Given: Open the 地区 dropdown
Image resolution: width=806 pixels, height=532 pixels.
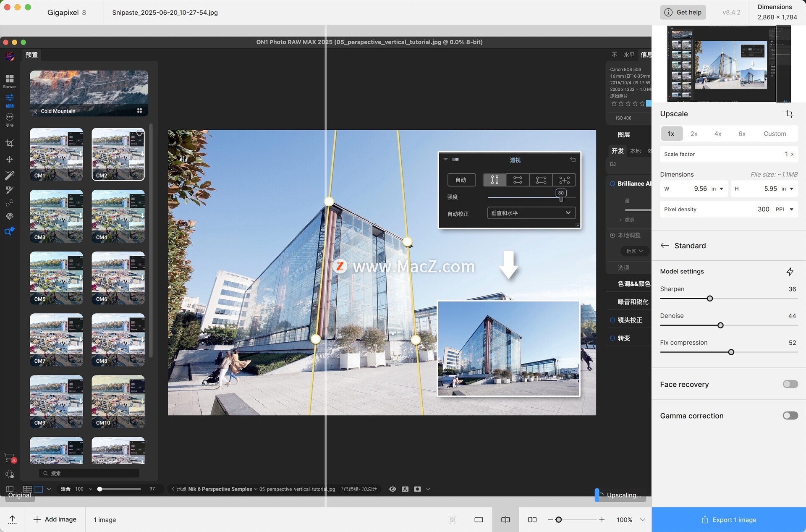Looking at the screenshot, I should 634,251.
